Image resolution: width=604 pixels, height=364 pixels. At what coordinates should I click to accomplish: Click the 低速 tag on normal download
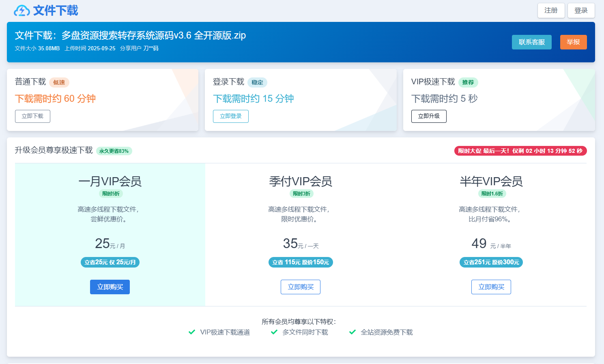point(59,82)
